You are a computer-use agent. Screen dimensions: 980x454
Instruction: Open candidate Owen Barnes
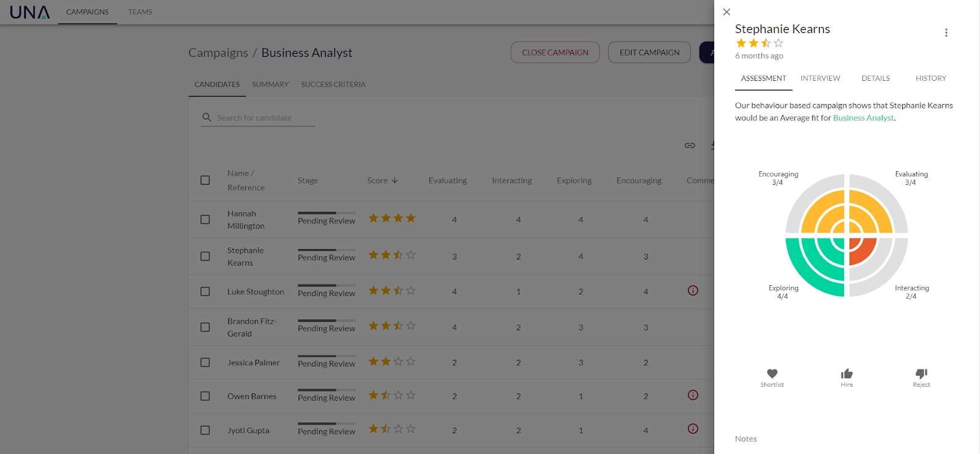coord(252,396)
